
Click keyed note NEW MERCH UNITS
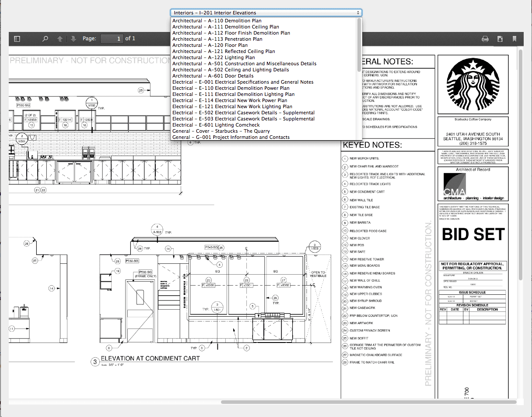point(364,158)
